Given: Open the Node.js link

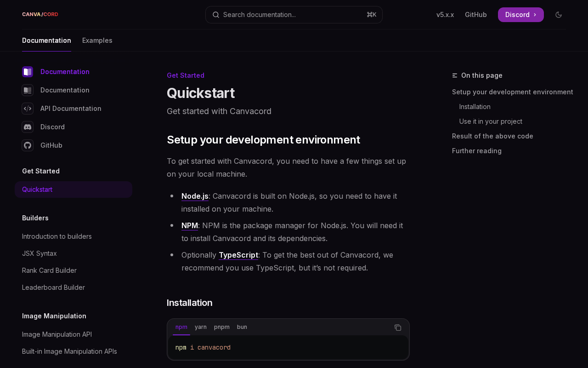Looking at the screenshot, I should [195, 196].
